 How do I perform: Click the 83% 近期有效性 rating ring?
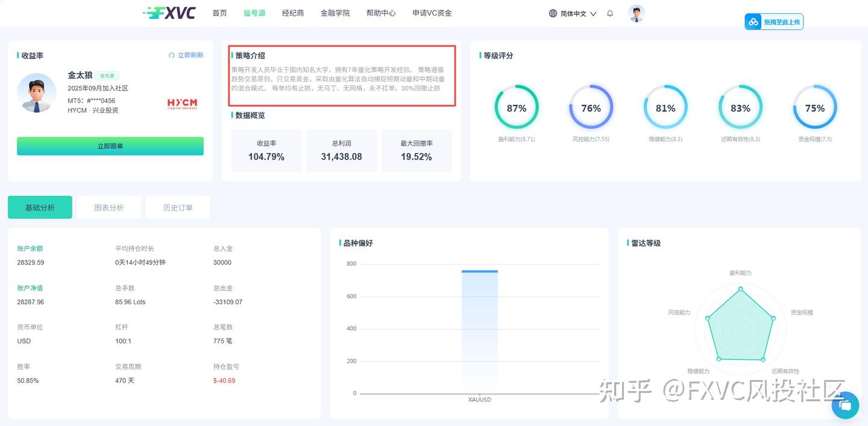[x=740, y=107]
